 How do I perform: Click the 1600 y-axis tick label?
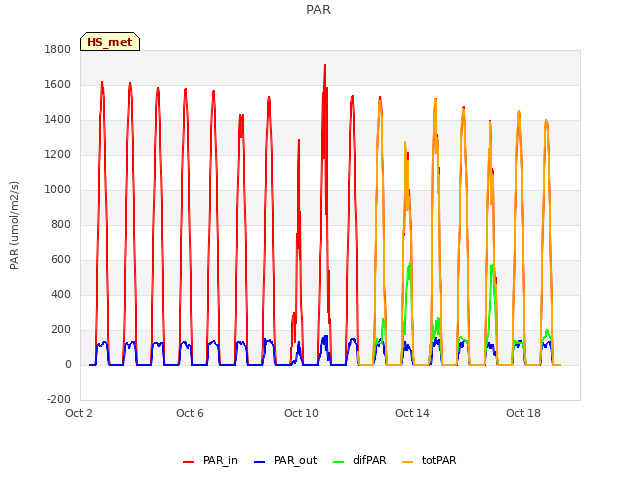[x=58, y=85]
